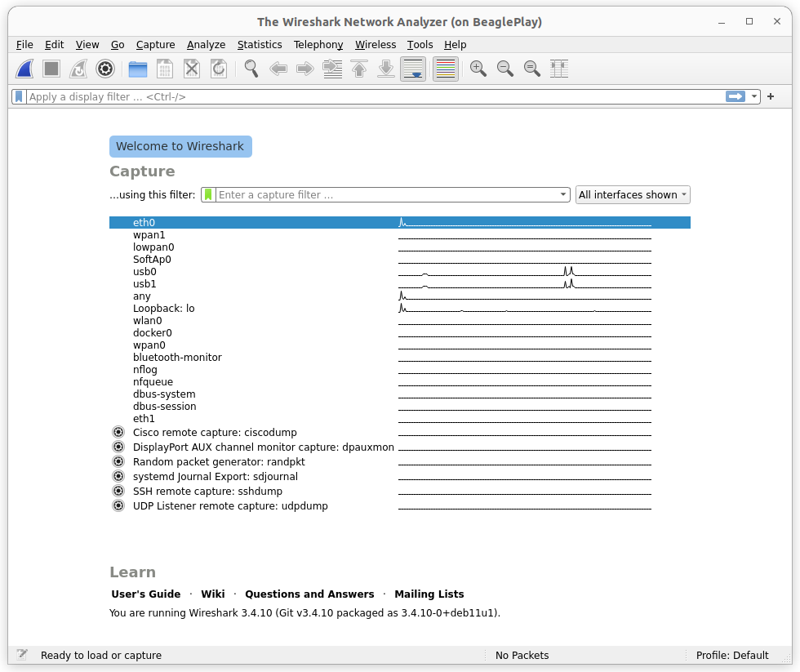Click the Restart current capture icon
800x672 pixels.
(77, 69)
